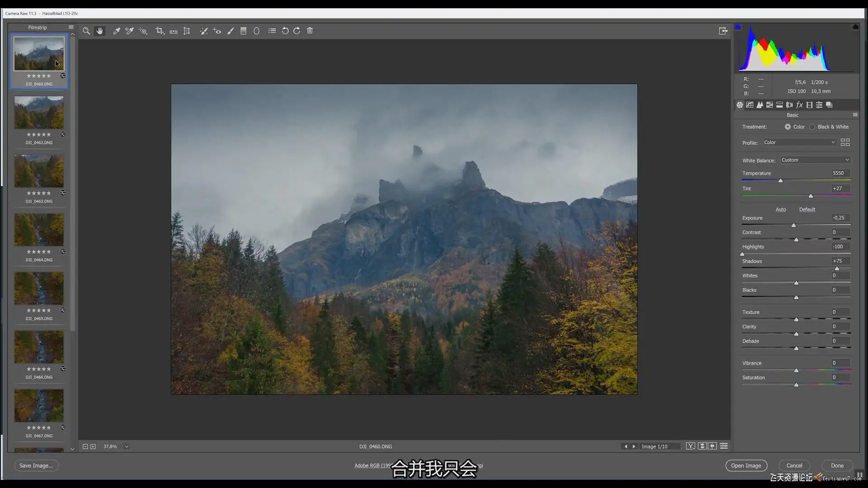This screenshot has height=488, width=868.
Task: Select the White Balance eyedropper tool
Action: coord(116,31)
